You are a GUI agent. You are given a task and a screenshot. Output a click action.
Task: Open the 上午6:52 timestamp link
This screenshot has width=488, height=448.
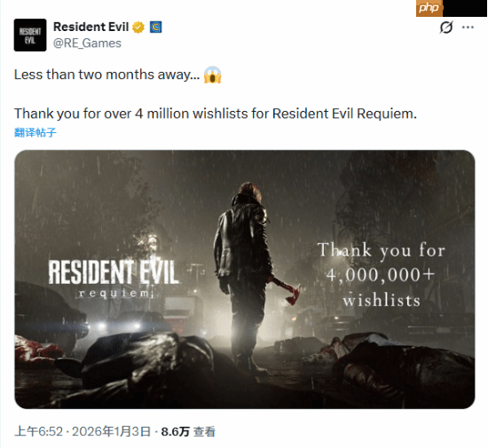tap(38, 431)
